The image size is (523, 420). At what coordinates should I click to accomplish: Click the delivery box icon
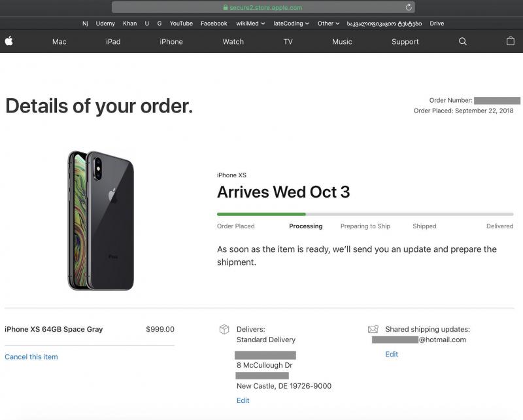click(x=224, y=329)
